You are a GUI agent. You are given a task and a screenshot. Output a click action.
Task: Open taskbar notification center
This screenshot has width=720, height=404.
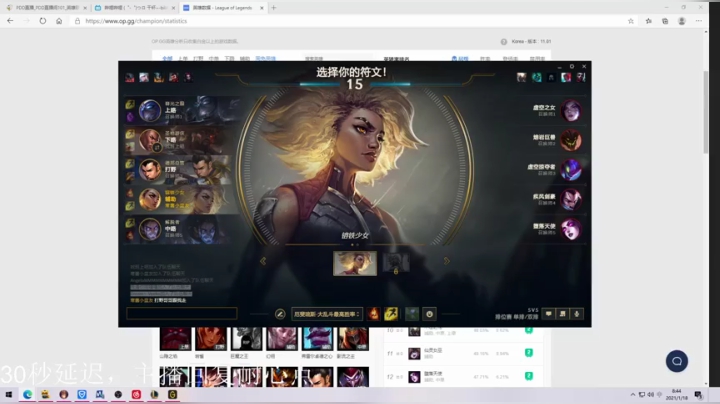tap(698, 394)
